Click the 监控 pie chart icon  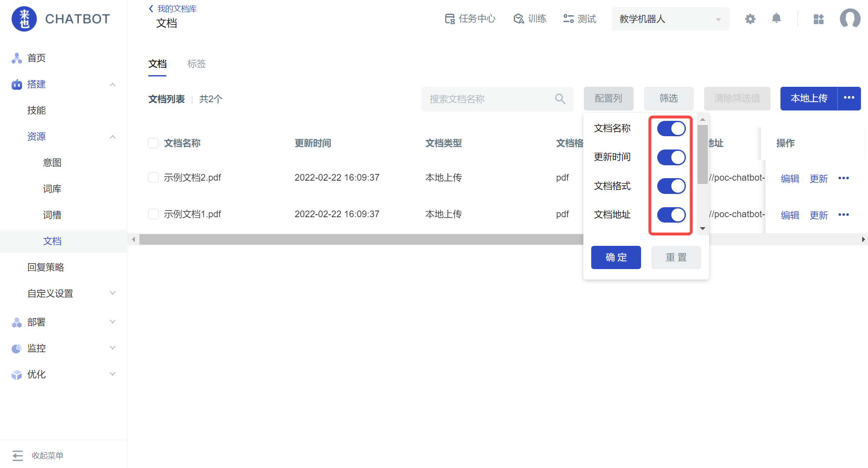tap(17, 348)
